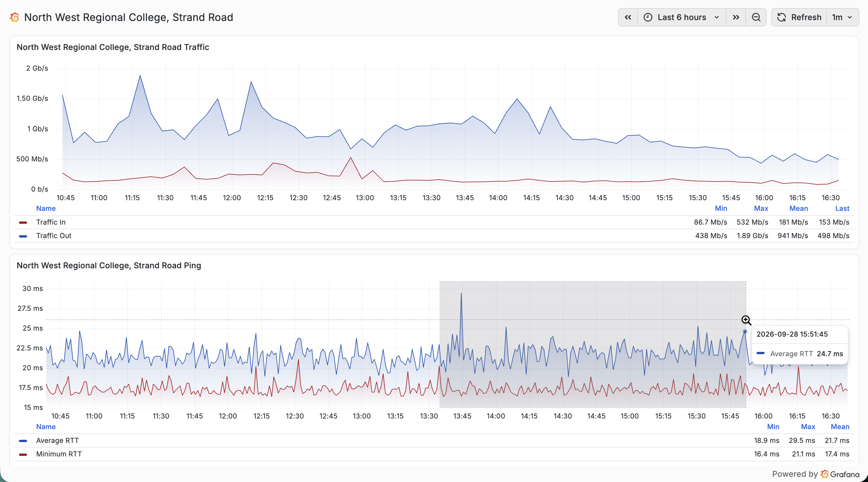Sort traffic legend by Last column
Image resolution: width=868 pixels, height=482 pixels.
(x=842, y=208)
